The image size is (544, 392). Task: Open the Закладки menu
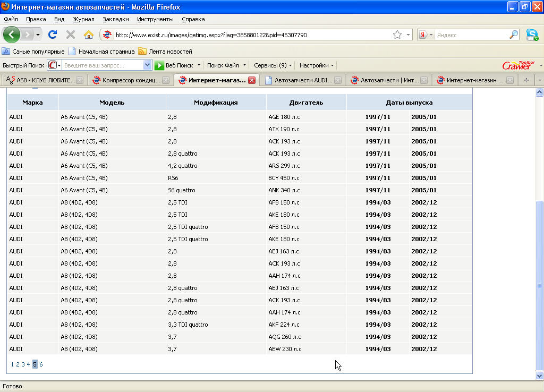pyautogui.click(x=115, y=19)
